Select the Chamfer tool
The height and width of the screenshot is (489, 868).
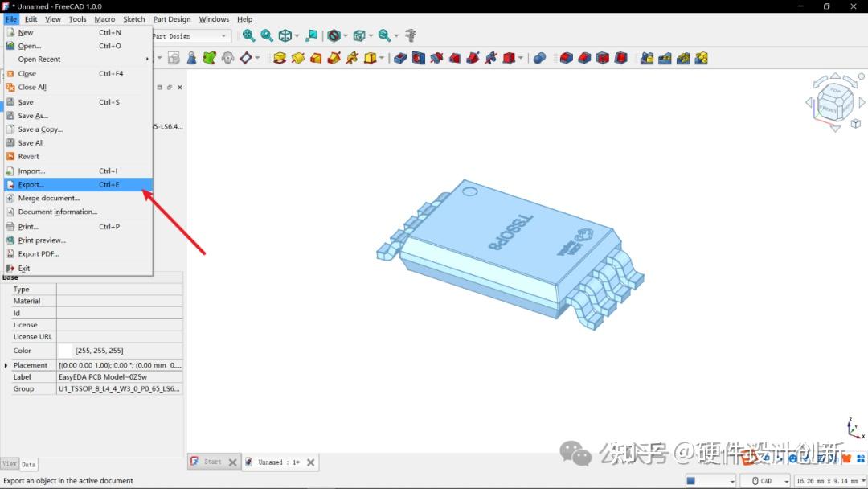(x=584, y=58)
